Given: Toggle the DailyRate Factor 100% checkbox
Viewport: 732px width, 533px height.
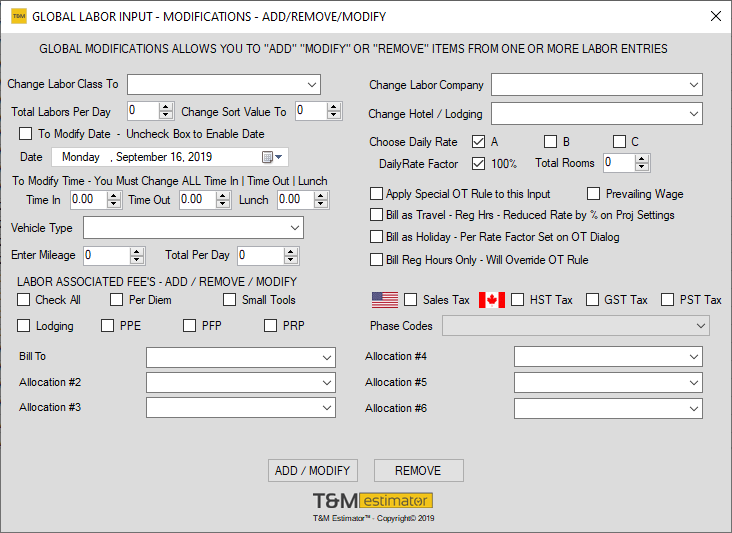Looking at the screenshot, I should pos(479,163).
